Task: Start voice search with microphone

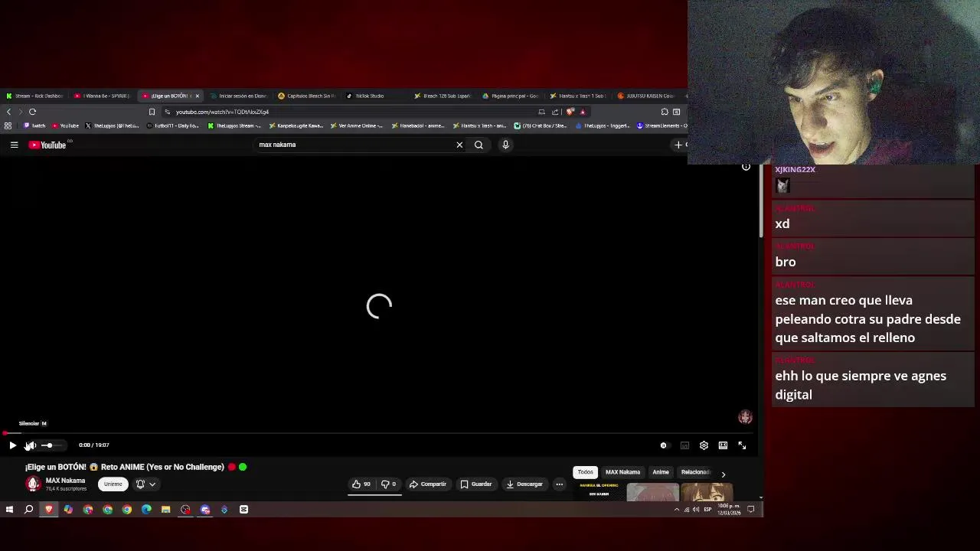Action: (505, 145)
